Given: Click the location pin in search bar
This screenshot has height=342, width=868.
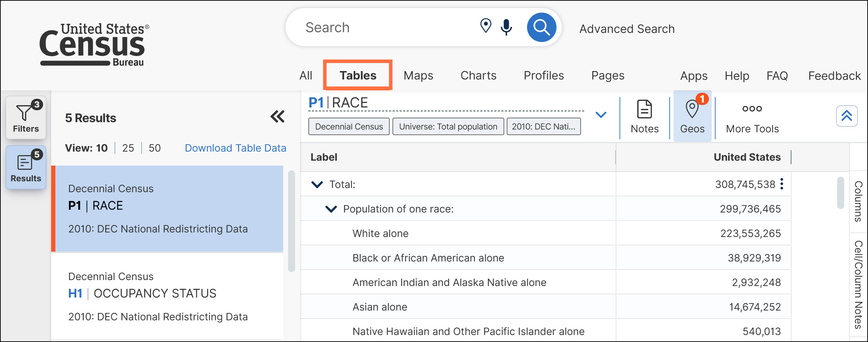Looking at the screenshot, I should pyautogui.click(x=486, y=26).
